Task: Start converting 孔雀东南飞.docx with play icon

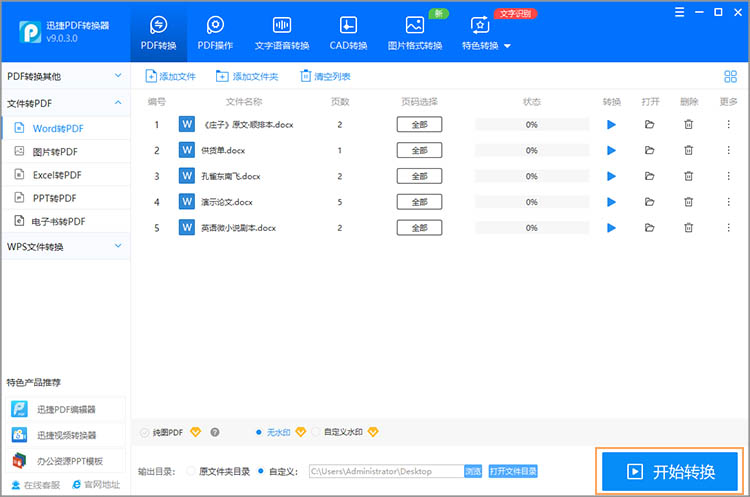Action: point(612,176)
